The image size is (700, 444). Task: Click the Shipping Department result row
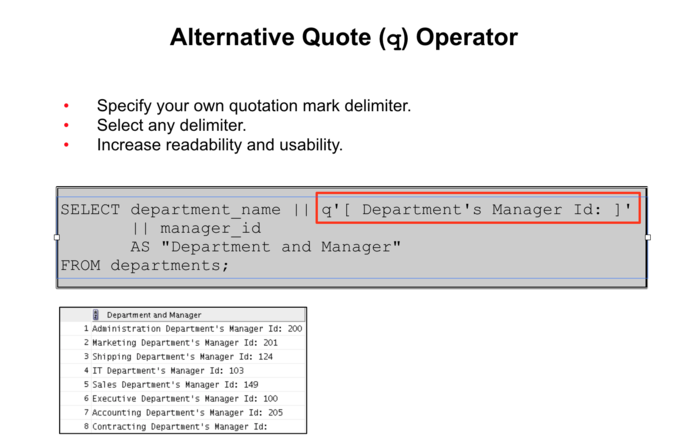click(183, 357)
